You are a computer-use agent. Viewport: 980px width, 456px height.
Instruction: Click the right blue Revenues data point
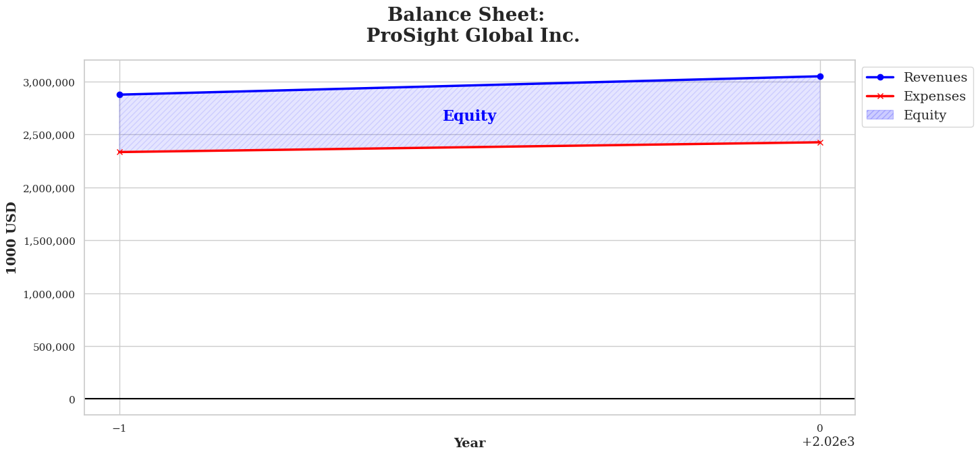[x=820, y=76]
